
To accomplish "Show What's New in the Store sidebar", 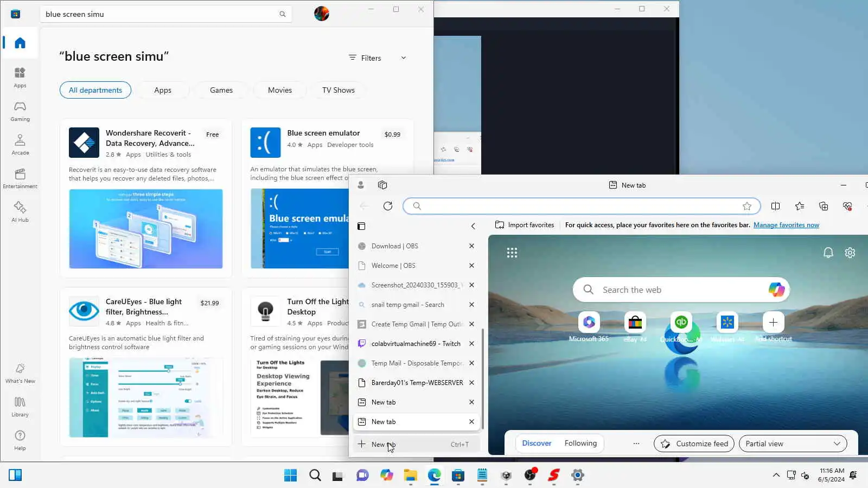I will [x=20, y=373].
